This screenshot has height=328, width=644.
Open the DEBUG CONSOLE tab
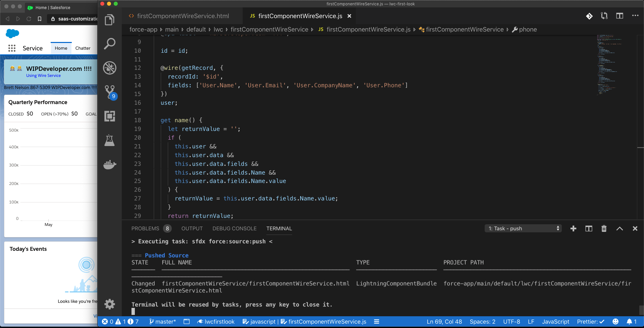tap(234, 229)
